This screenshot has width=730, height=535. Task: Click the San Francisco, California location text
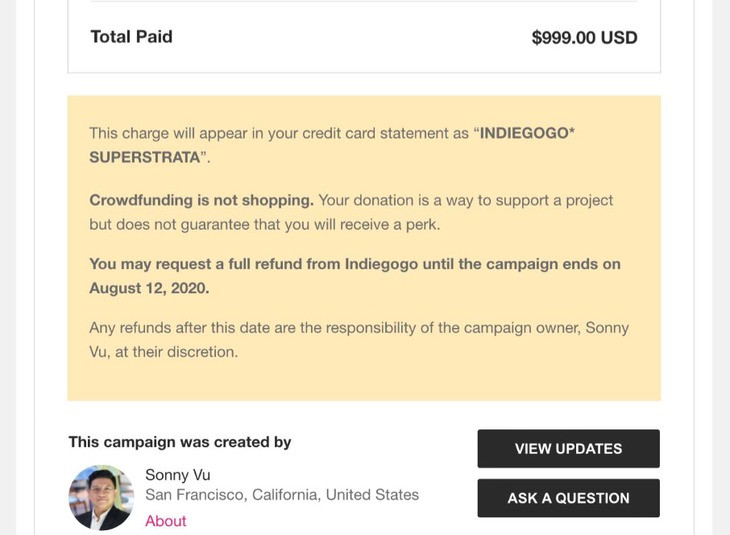click(282, 495)
